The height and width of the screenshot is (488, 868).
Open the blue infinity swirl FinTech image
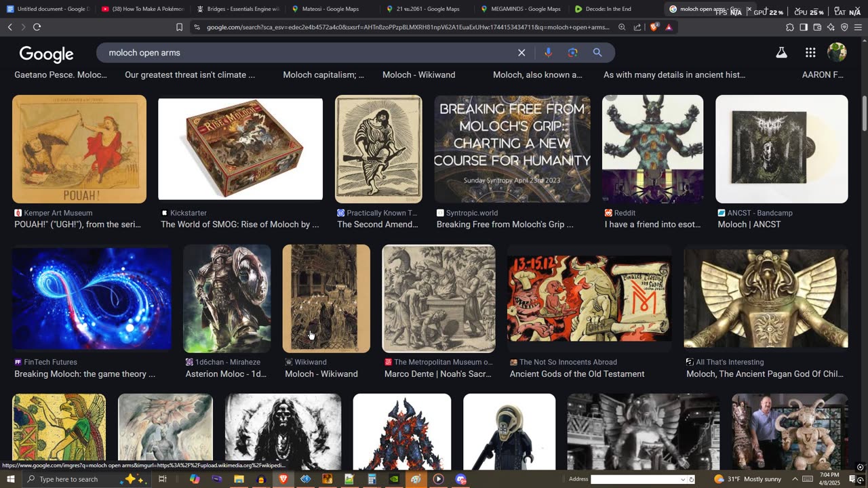click(x=92, y=299)
